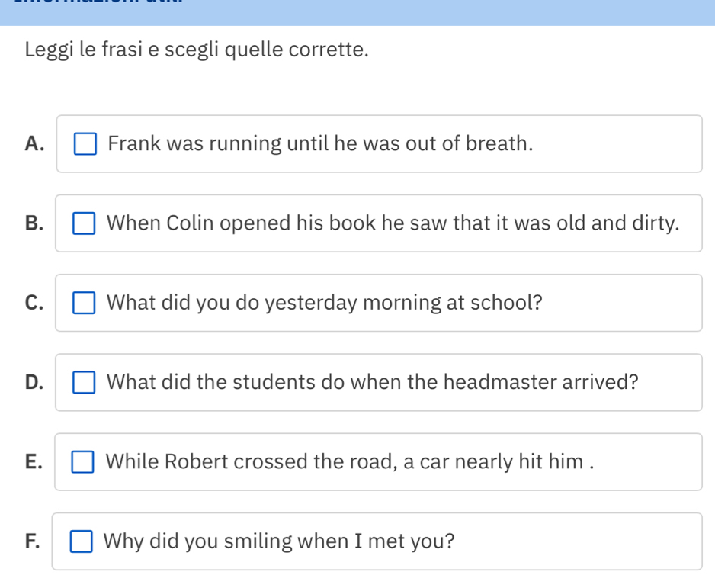Image resolution: width=715 pixels, height=588 pixels.
Task: Click the sentence 'While Robert crossed the road'
Action: (349, 461)
